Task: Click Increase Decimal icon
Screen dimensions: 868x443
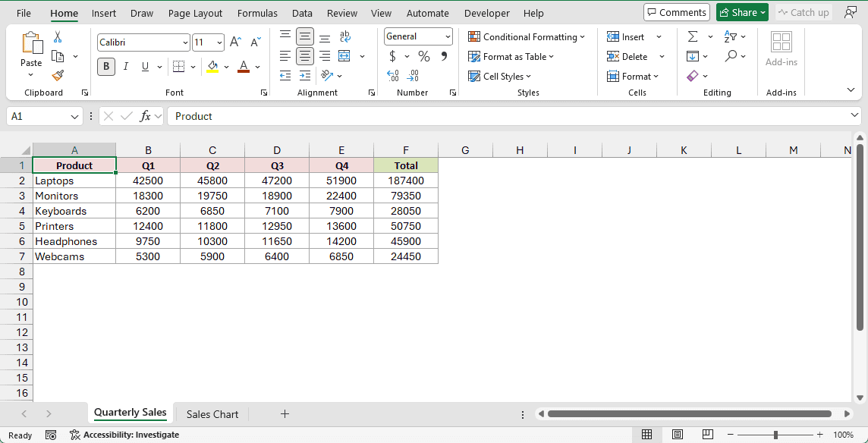Action: [393, 75]
